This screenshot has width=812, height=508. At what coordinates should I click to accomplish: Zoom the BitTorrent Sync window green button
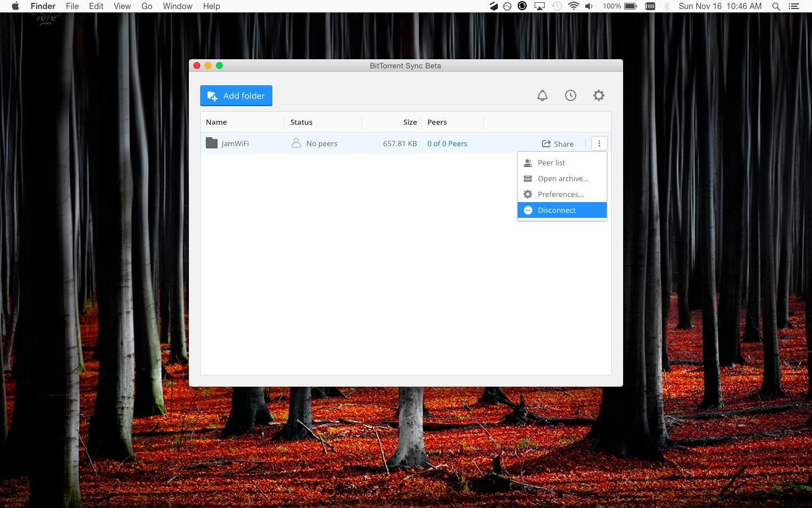(219, 65)
